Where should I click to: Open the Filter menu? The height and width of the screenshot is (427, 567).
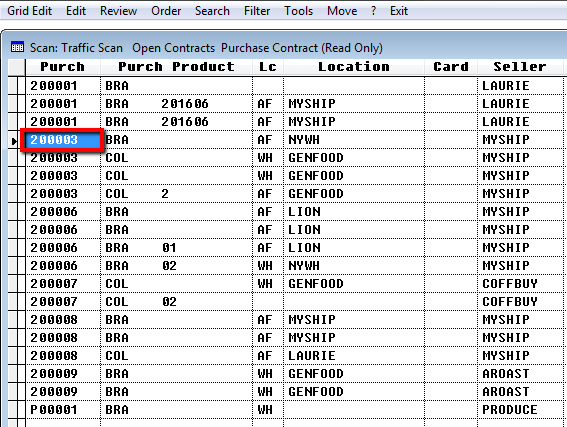257,11
